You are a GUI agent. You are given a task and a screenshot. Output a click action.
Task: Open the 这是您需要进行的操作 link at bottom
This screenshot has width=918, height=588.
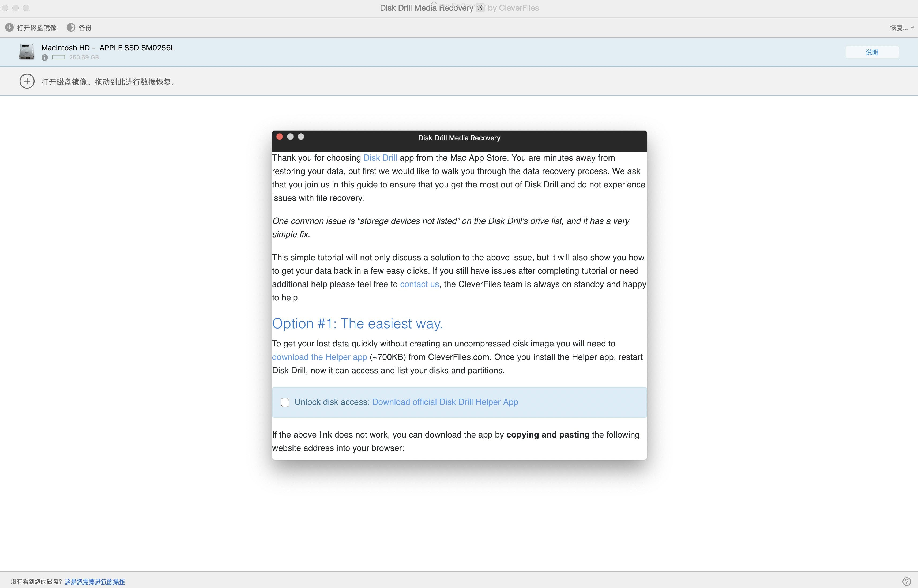[x=95, y=582]
